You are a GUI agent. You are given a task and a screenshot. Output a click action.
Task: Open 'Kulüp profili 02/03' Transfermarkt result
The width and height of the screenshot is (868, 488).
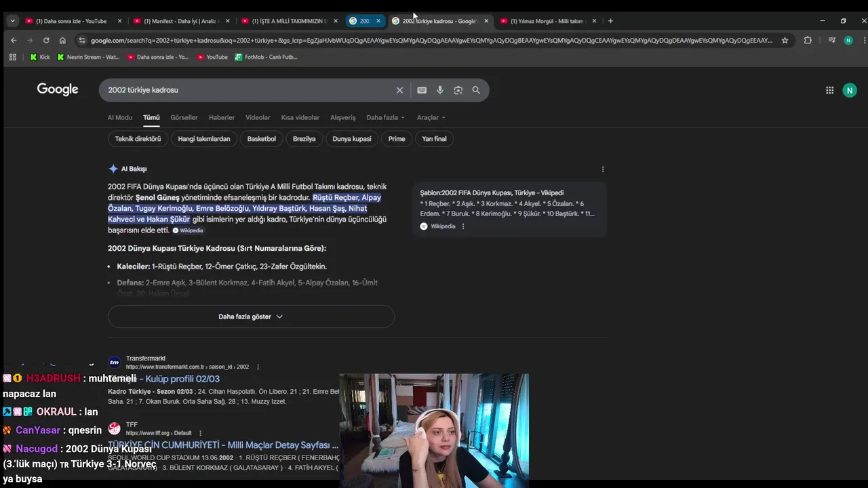click(182, 379)
